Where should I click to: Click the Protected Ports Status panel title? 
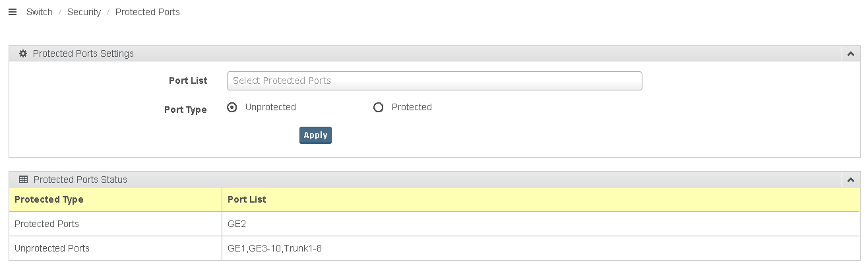click(x=80, y=180)
